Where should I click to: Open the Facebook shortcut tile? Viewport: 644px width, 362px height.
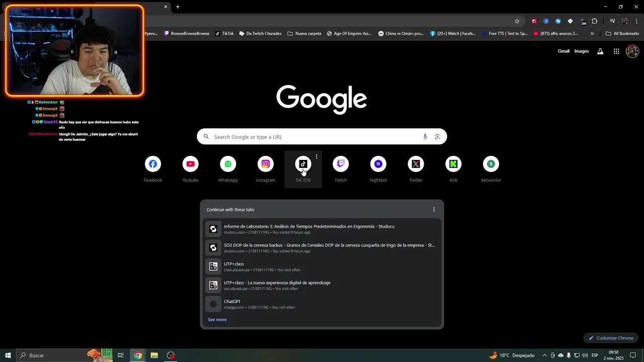(153, 169)
